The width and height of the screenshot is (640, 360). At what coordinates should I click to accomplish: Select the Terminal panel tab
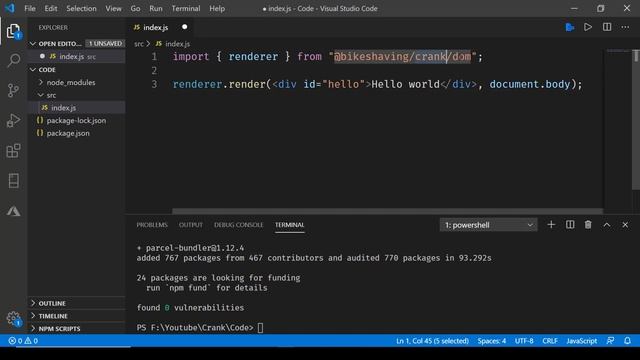[289, 225]
